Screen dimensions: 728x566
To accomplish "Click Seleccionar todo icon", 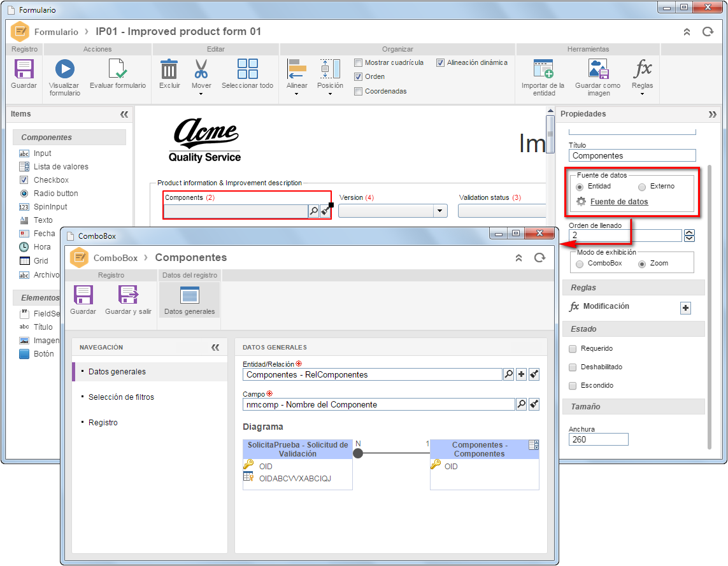I will click(x=248, y=69).
